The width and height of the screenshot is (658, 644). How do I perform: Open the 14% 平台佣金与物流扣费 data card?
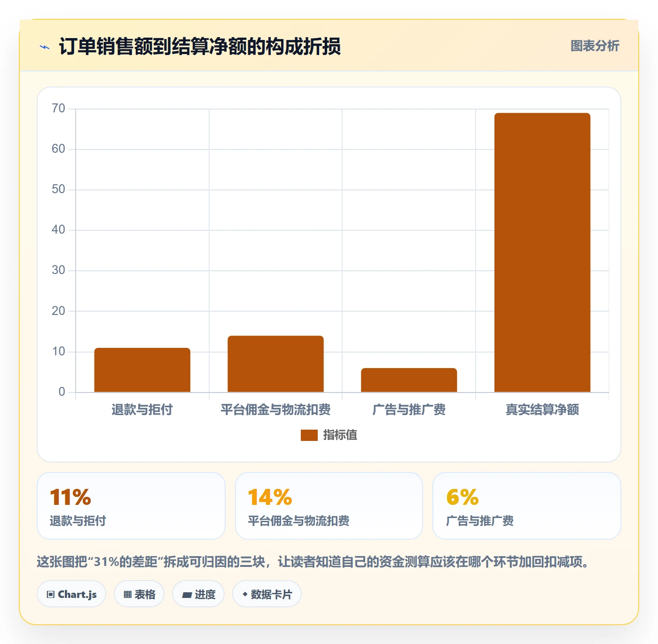[x=329, y=506]
